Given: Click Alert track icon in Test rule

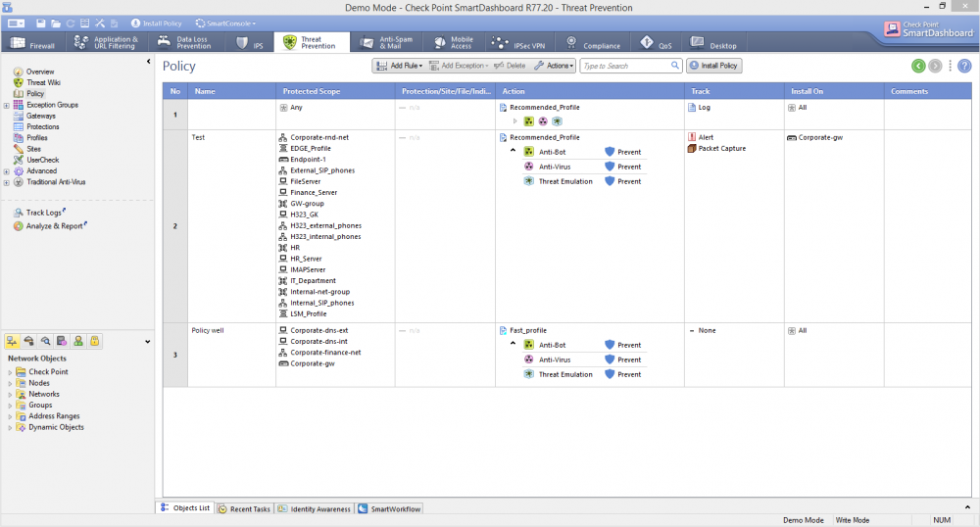Looking at the screenshot, I should [692, 137].
